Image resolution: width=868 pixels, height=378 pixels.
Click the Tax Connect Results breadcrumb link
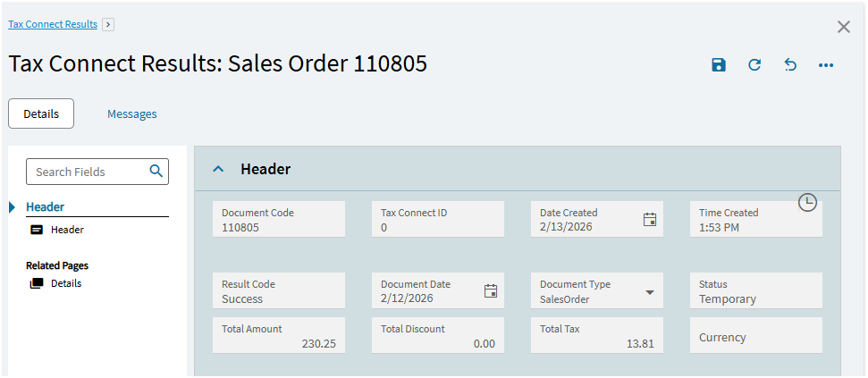(53, 24)
